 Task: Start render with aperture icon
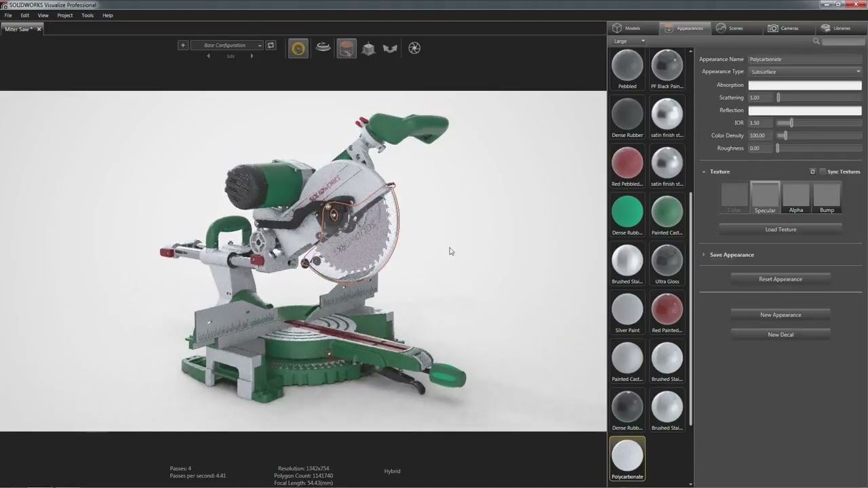pos(414,47)
